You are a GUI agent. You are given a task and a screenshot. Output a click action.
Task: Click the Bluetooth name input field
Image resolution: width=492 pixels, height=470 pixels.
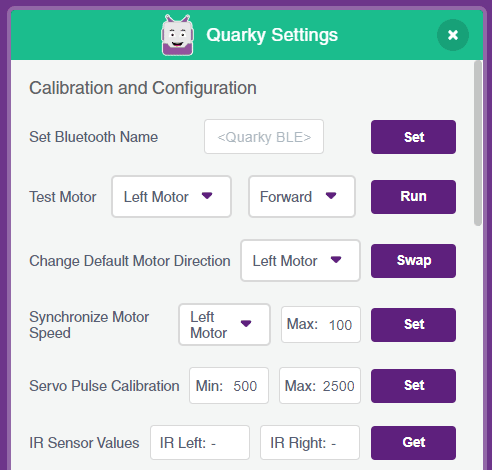pyautogui.click(x=264, y=137)
